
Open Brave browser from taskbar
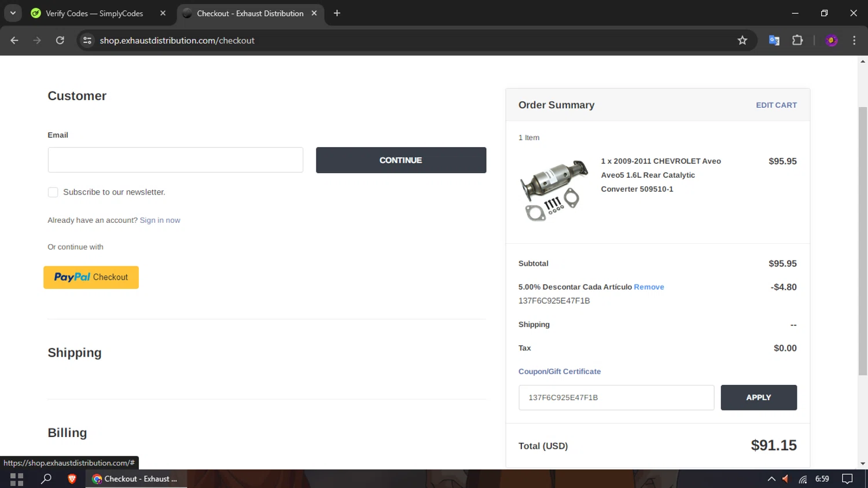72,479
